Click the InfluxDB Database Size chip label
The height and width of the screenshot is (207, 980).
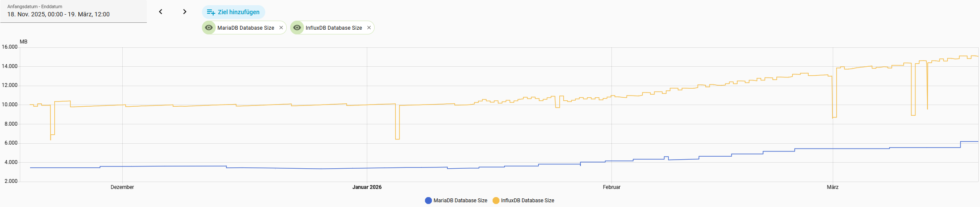[x=334, y=28]
